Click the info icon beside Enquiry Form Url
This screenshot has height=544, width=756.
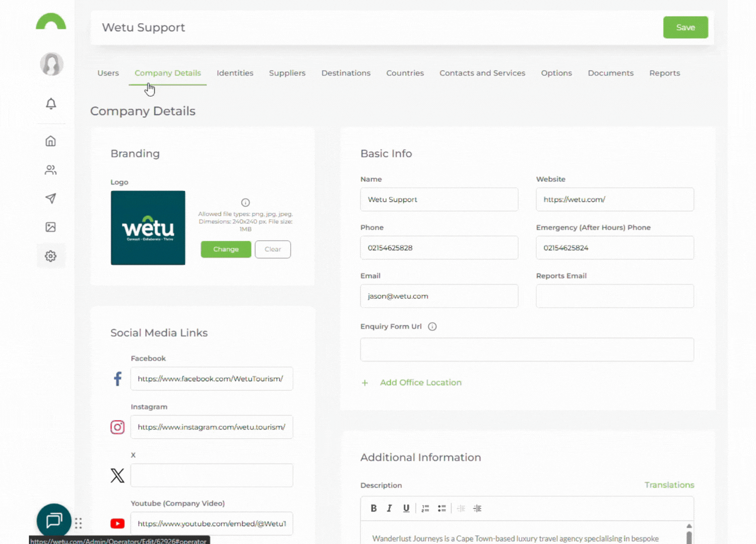click(432, 326)
